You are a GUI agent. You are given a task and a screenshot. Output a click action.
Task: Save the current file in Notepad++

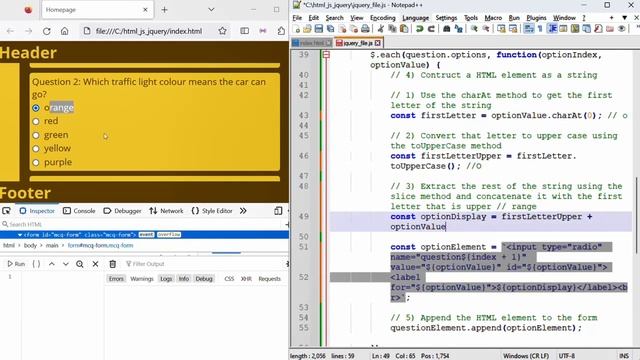point(319,29)
